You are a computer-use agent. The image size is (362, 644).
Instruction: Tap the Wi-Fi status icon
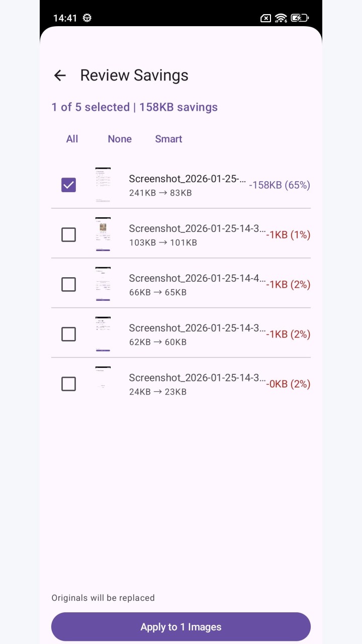(x=281, y=18)
